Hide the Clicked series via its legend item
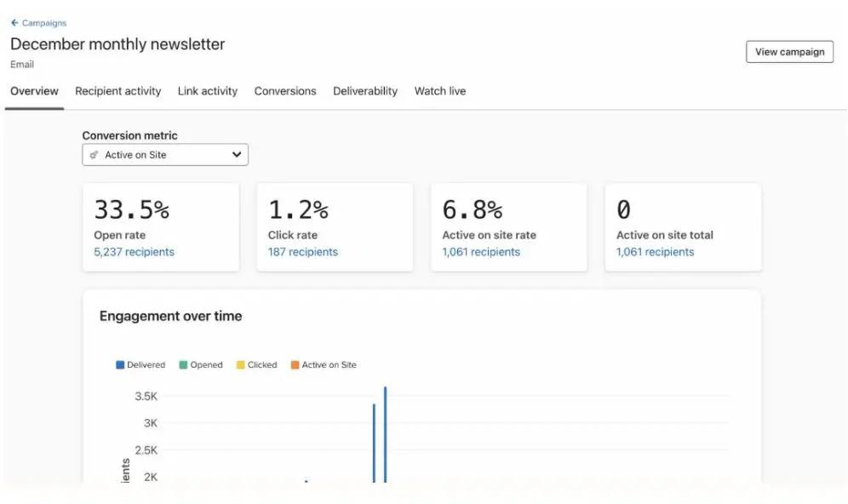Image resolution: width=848 pixels, height=504 pixels. tap(257, 364)
